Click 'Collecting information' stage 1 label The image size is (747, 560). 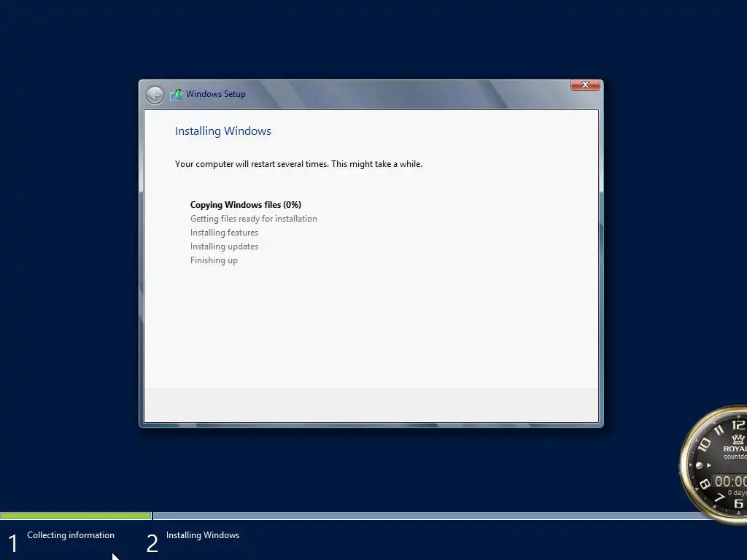pos(71,535)
